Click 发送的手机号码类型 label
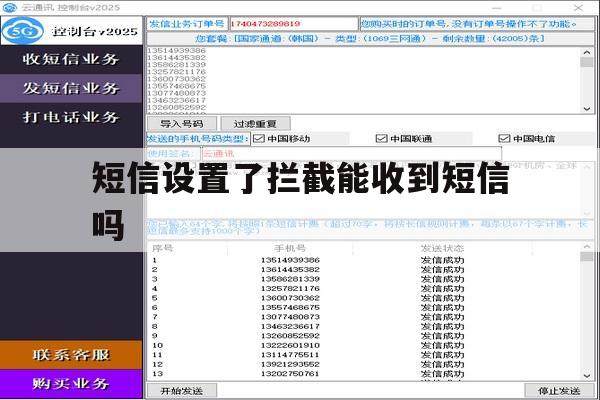This screenshot has height=400, width=600. point(198,139)
